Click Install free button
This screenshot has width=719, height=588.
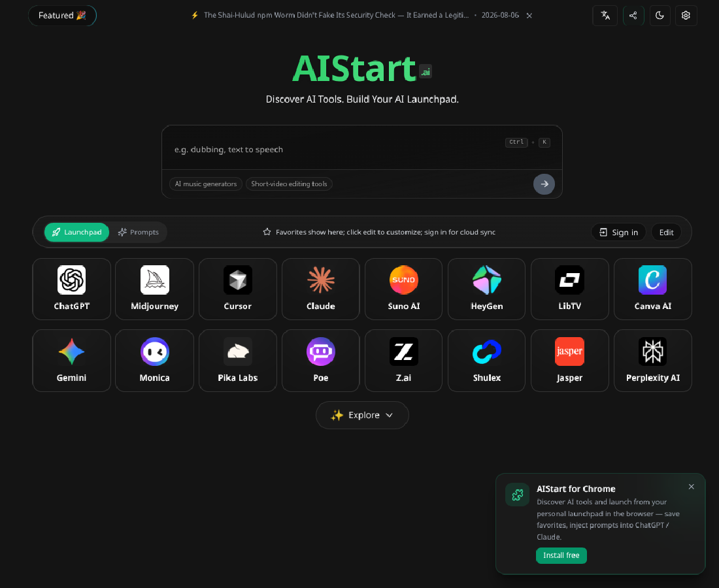(561, 555)
